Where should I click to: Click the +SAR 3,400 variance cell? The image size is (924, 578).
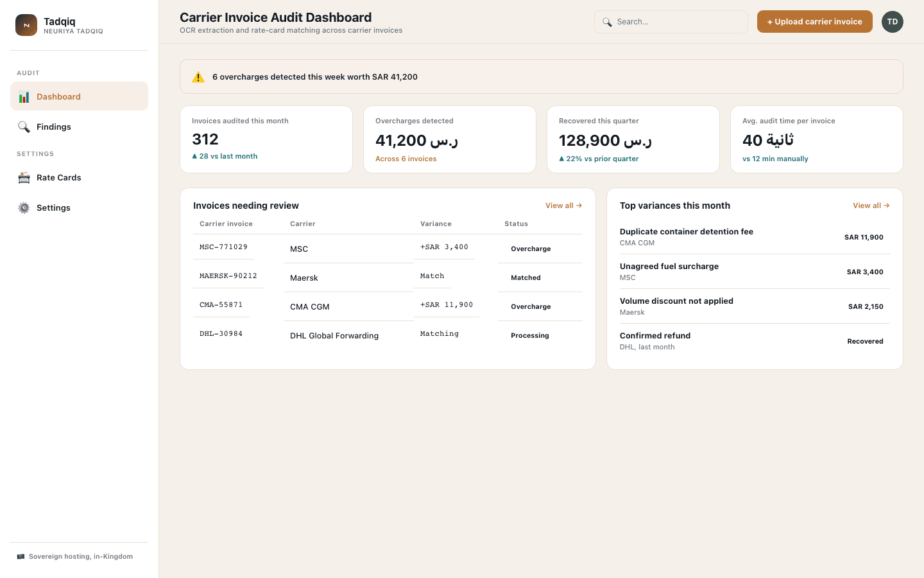point(444,247)
